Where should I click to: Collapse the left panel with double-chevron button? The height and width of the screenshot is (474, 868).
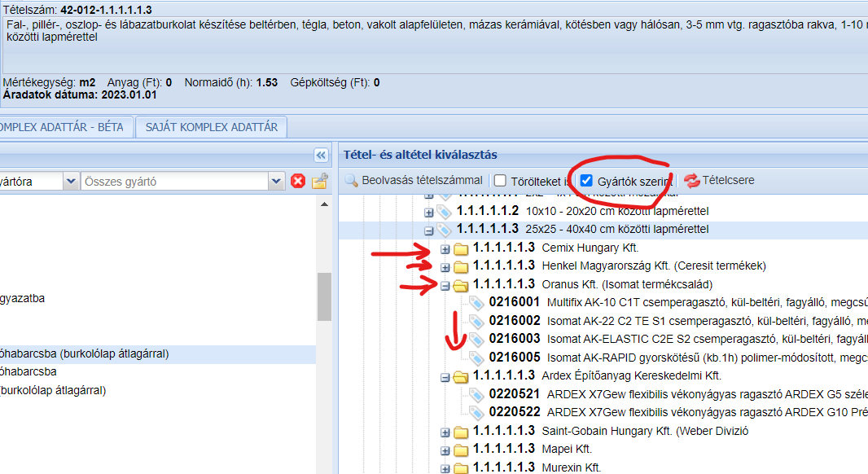pyautogui.click(x=321, y=155)
